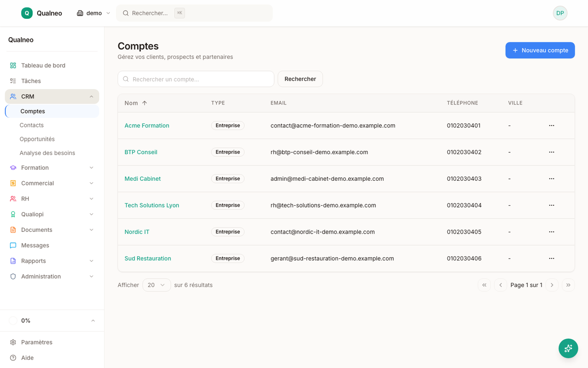Focus the Rechercher un compte search field

[x=196, y=79]
